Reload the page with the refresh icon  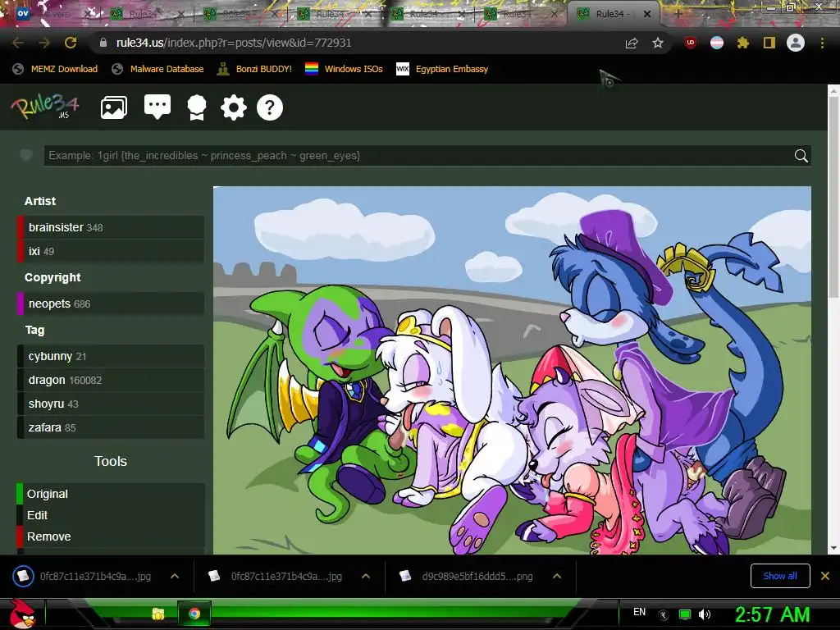click(x=71, y=43)
